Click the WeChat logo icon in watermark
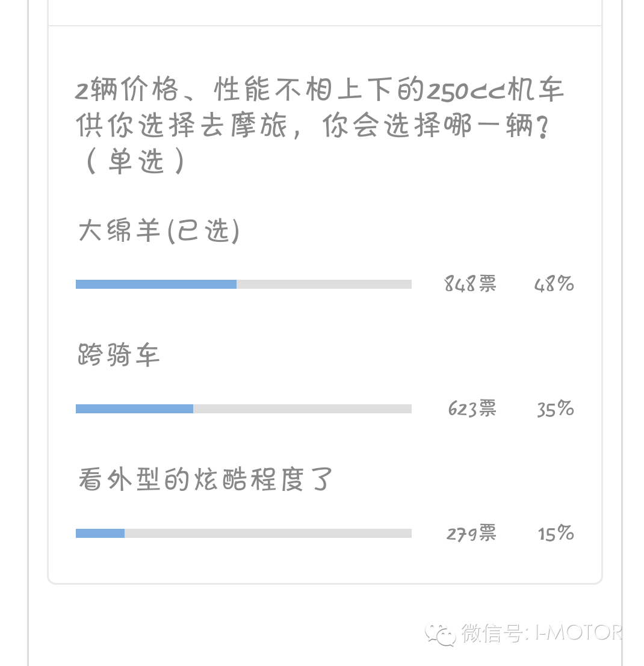Screen dimensions: 644x666 click(440, 635)
